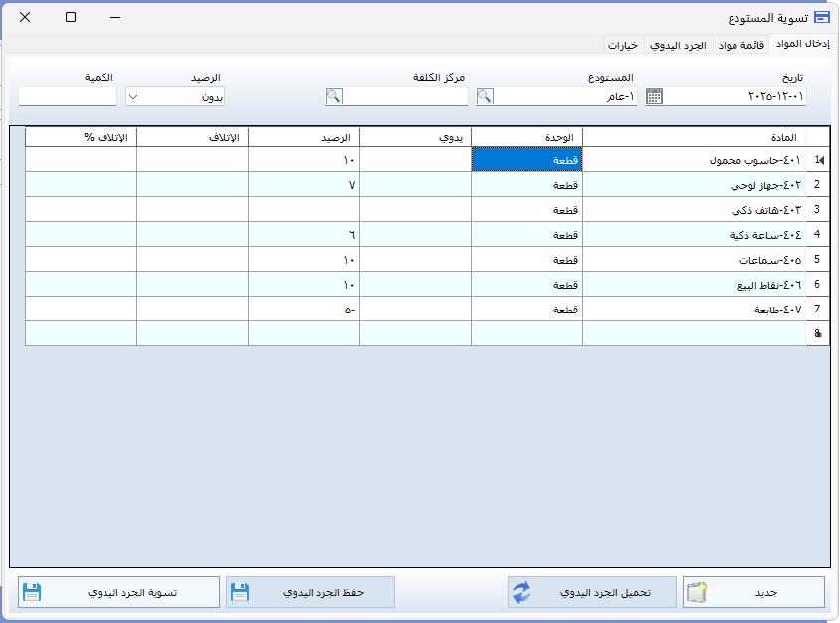Click the مركز الكلفة text field
Image resolution: width=840 pixels, height=623 pixels.
(x=406, y=97)
